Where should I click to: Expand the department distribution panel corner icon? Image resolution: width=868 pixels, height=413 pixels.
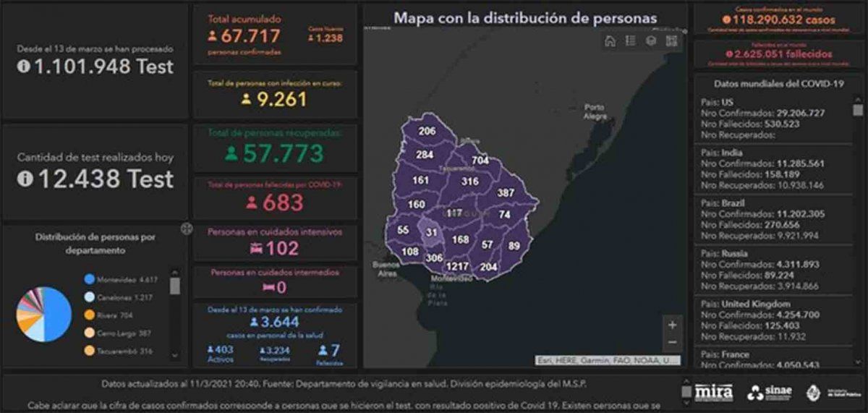(x=187, y=229)
